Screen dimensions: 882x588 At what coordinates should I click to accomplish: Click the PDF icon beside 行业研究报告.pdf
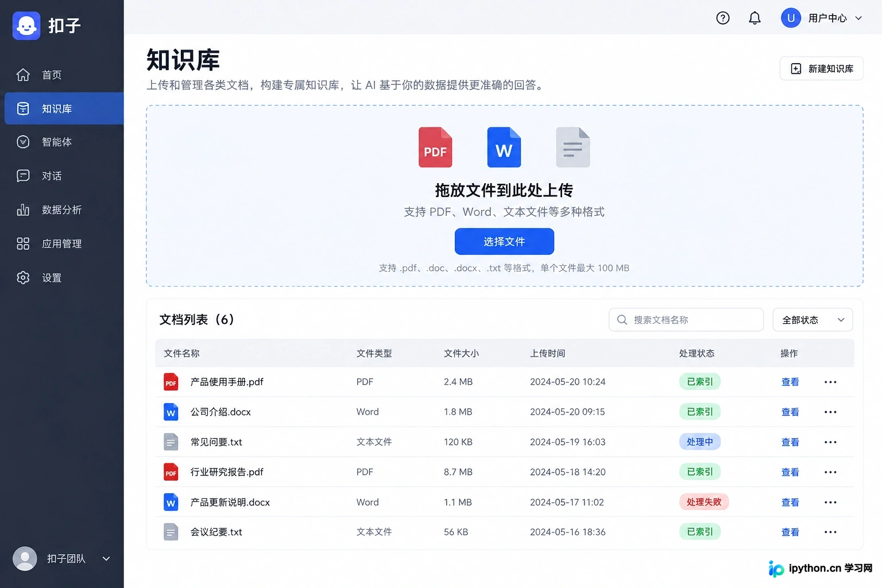171,472
